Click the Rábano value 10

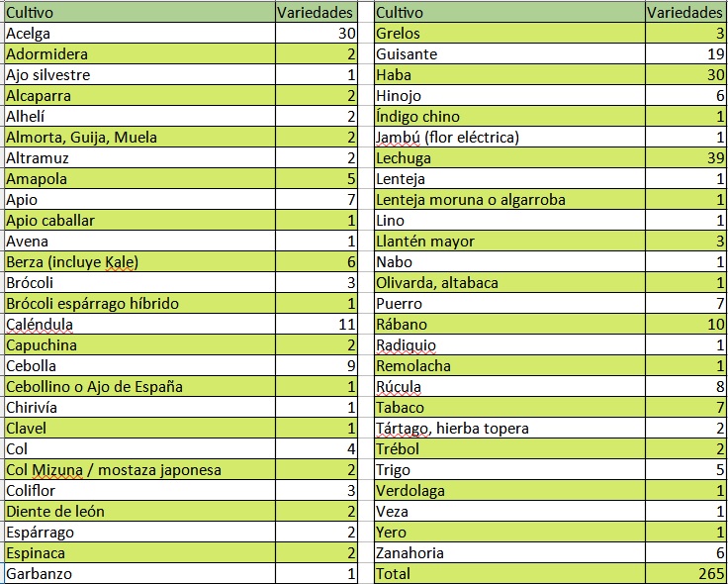(x=685, y=325)
